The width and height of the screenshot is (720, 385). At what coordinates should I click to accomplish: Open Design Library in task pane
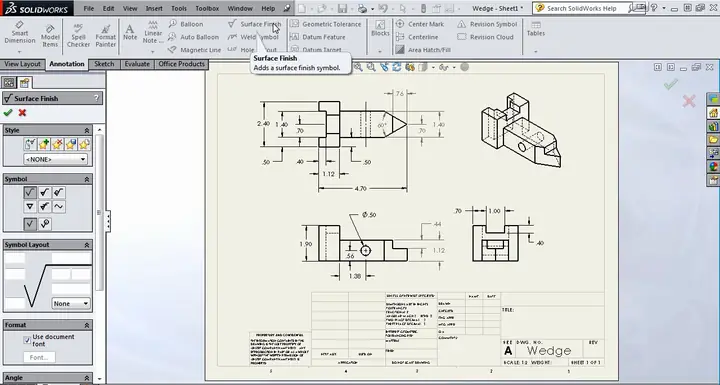[x=714, y=126]
